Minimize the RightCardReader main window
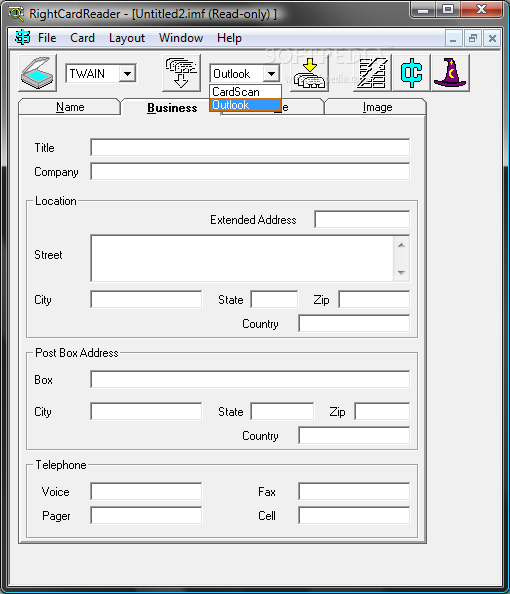The width and height of the screenshot is (510, 594). [x=423, y=10]
